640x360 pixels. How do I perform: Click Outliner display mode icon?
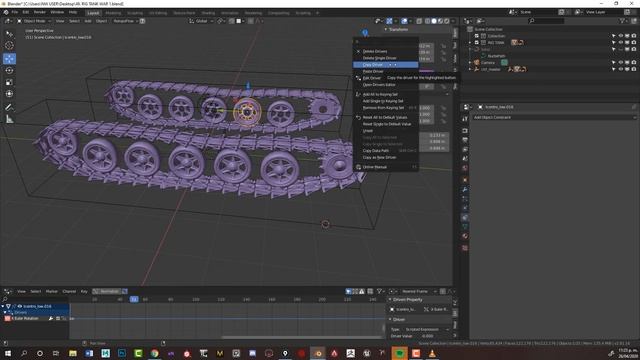point(480,21)
